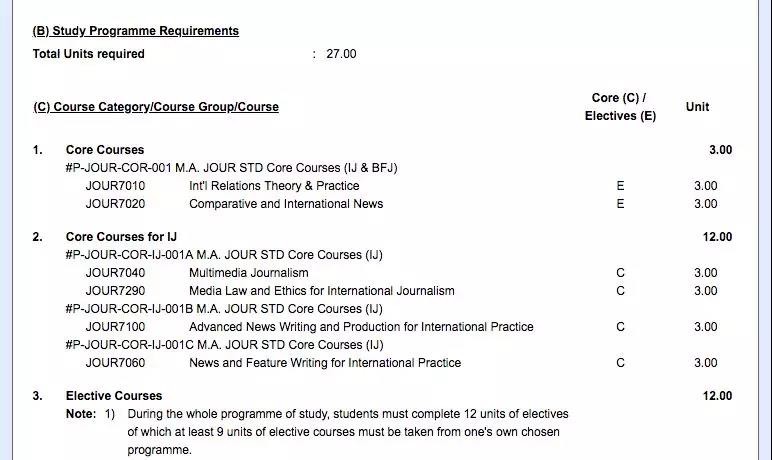The width and height of the screenshot is (772, 460).
Task: Click course code JOUR7010
Action: tap(115, 186)
